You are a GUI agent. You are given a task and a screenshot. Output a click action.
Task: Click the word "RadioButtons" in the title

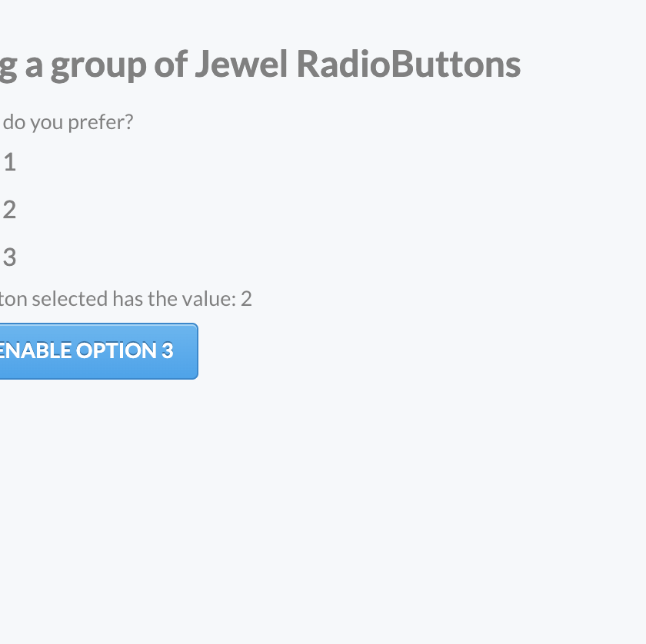pyautogui.click(x=408, y=64)
